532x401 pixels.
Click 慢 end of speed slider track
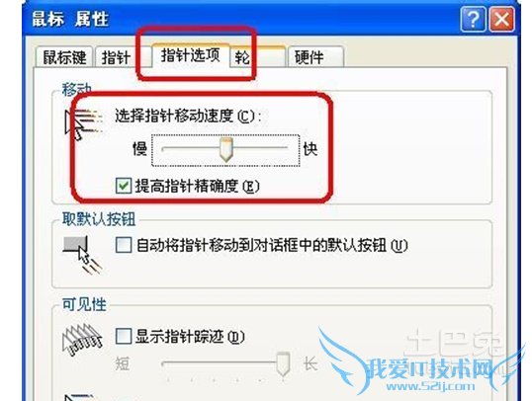pyautogui.click(x=164, y=148)
